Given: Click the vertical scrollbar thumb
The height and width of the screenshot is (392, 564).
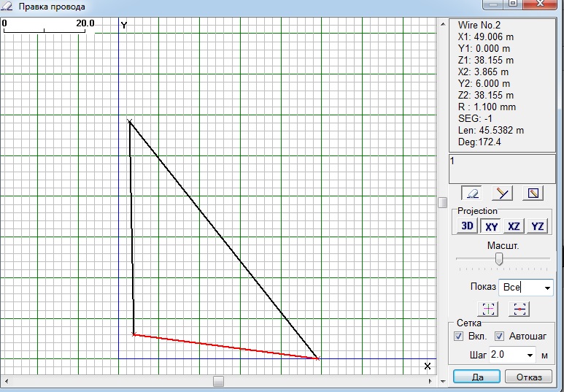Looking at the screenshot, I should coord(443,202).
